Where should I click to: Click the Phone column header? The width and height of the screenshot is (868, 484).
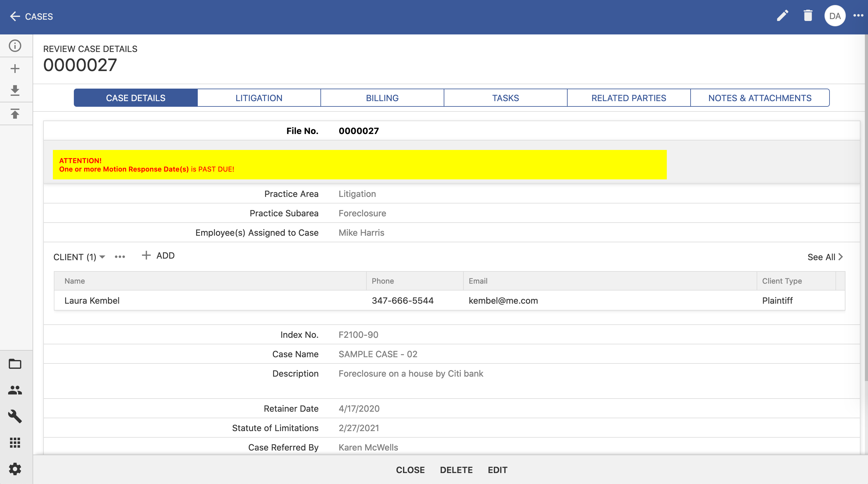click(x=415, y=281)
